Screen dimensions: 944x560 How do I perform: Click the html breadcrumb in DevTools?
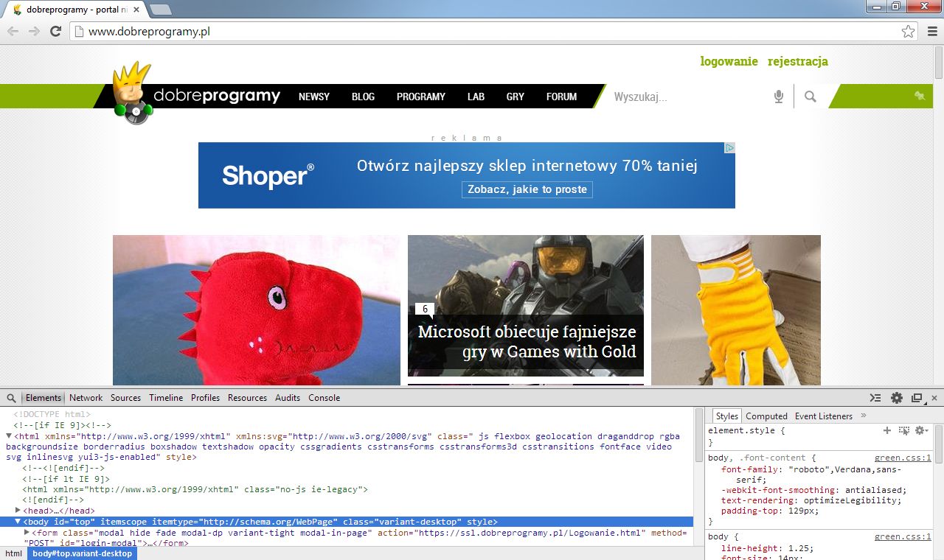coord(13,553)
